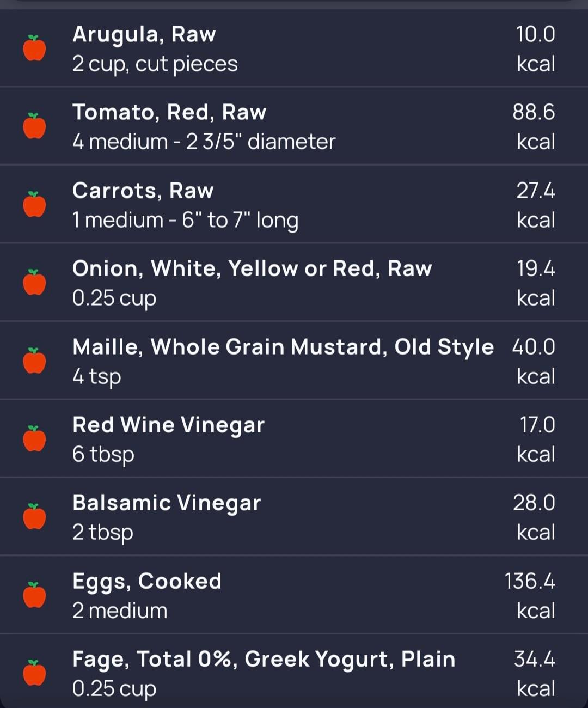This screenshot has width=588, height=708.
Task: Tap the 88.6 kcal value for Tomato
Action: [534, 126]
